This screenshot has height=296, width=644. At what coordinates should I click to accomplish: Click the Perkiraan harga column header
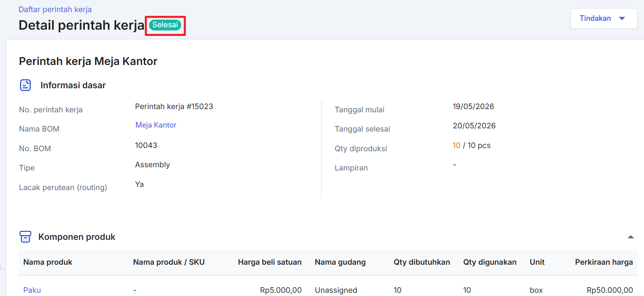click(604, 262)
